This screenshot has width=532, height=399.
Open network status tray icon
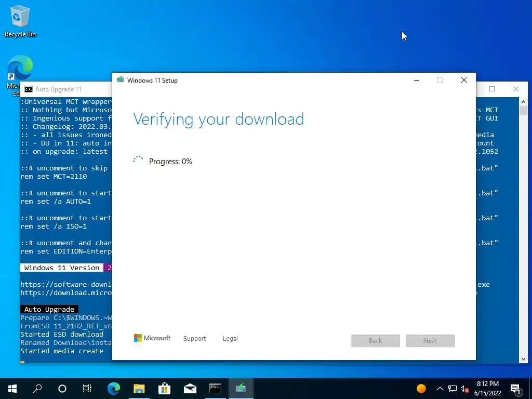[x=453, y=389]
